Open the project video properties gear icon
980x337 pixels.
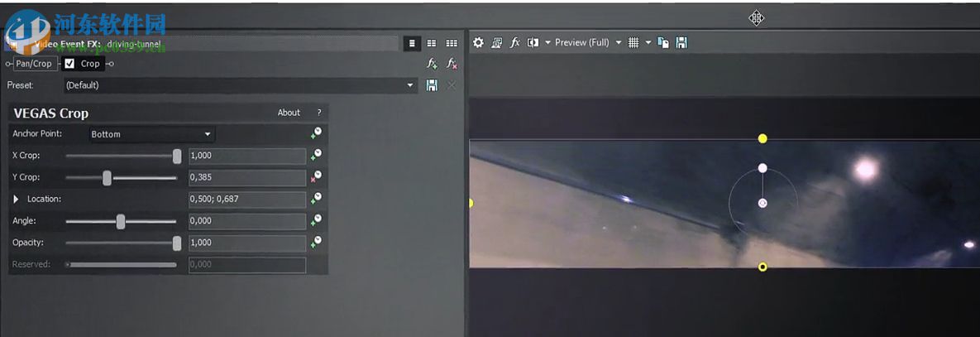click(478, 42)
